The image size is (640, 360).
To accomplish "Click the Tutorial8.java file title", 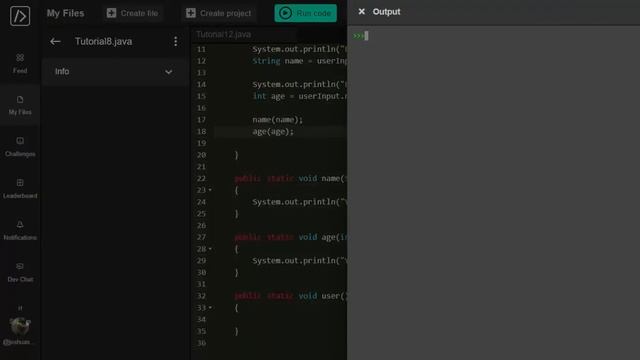I will 103,42.
